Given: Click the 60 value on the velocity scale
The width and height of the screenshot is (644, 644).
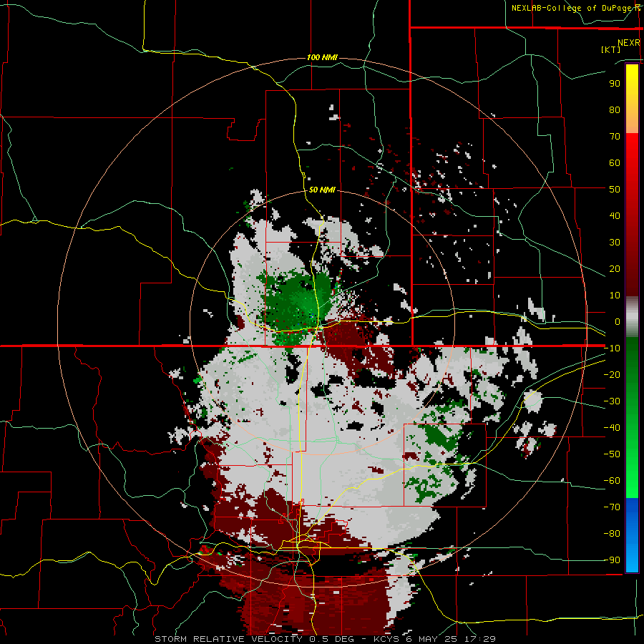Looking at the screenshot, I should (615, 162).
